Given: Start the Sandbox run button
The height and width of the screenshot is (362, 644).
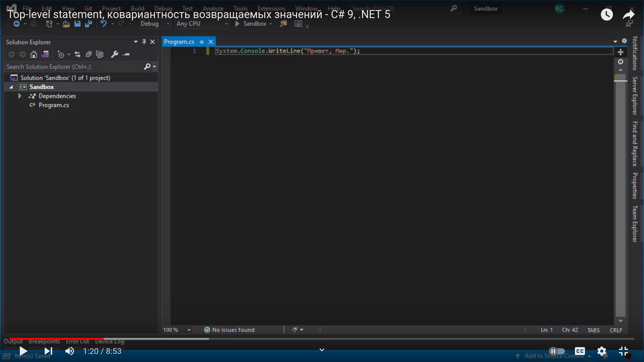Looking at the screenshot, I should tap(251, 24).
